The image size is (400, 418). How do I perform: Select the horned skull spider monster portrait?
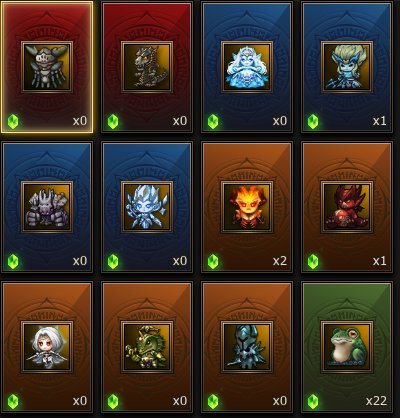47,67
